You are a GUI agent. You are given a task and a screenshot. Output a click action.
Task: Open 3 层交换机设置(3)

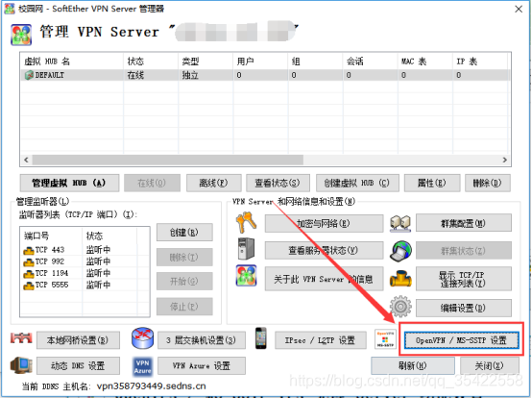(x=202, y=340)
